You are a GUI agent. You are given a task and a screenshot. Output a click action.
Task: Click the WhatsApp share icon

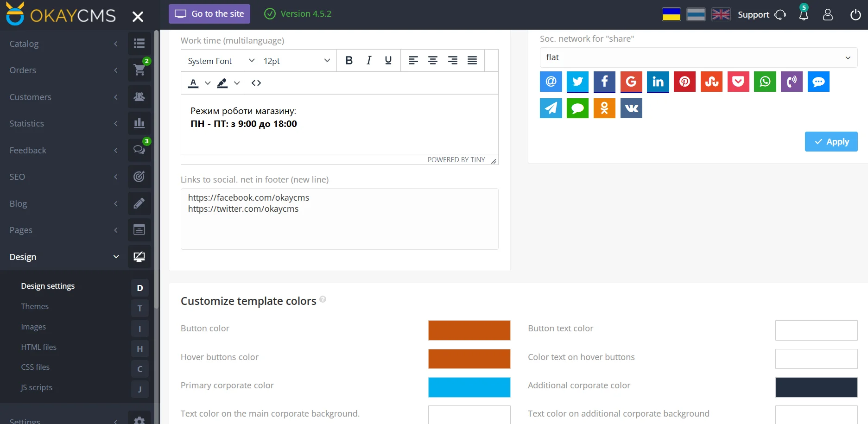point(765,82)
